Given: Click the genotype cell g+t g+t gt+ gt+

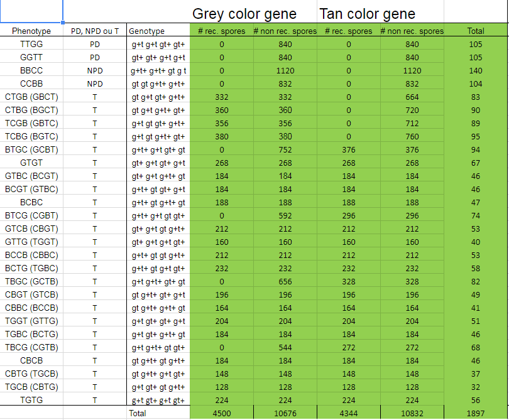Looking at the screenshot, I should (x=156, y=44).
